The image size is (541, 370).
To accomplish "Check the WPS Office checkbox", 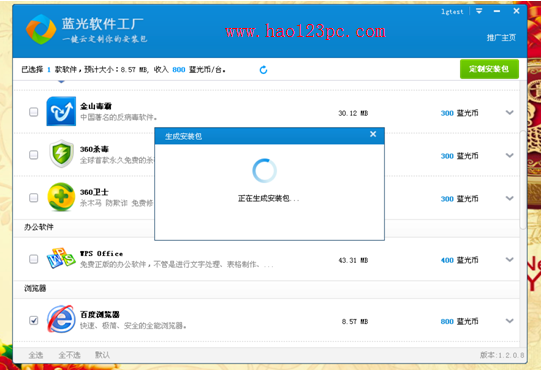I will click(33, 259).
